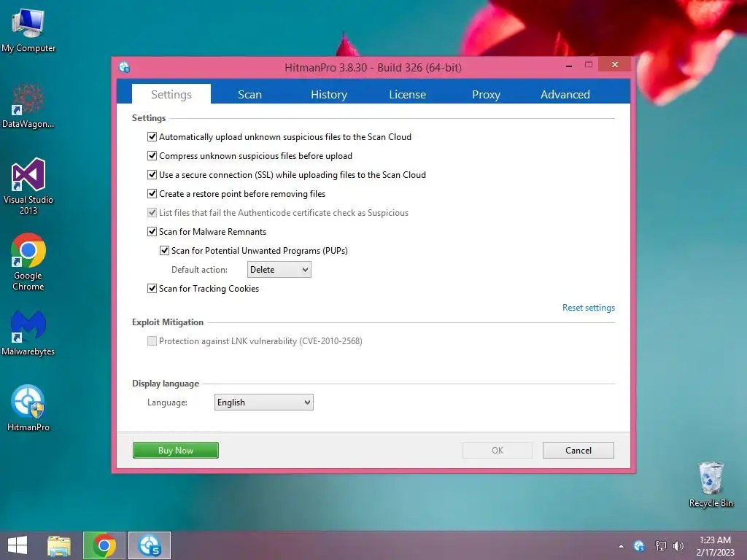Toggle automatic upload of suspicious files

(152, 136)
